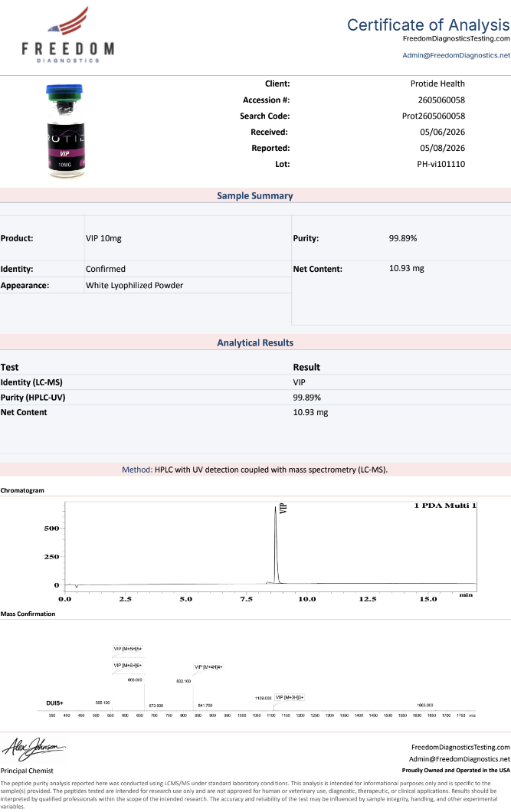The height and width of the screenshot is (812, 511).
Task: Click the VIP vial product photo
Action: [65, 131]
